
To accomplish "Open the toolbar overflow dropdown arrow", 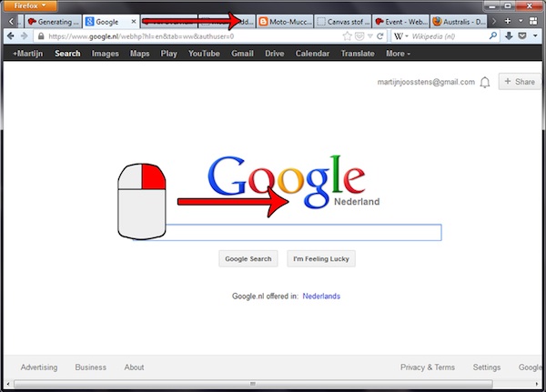I will pos(535,35).
